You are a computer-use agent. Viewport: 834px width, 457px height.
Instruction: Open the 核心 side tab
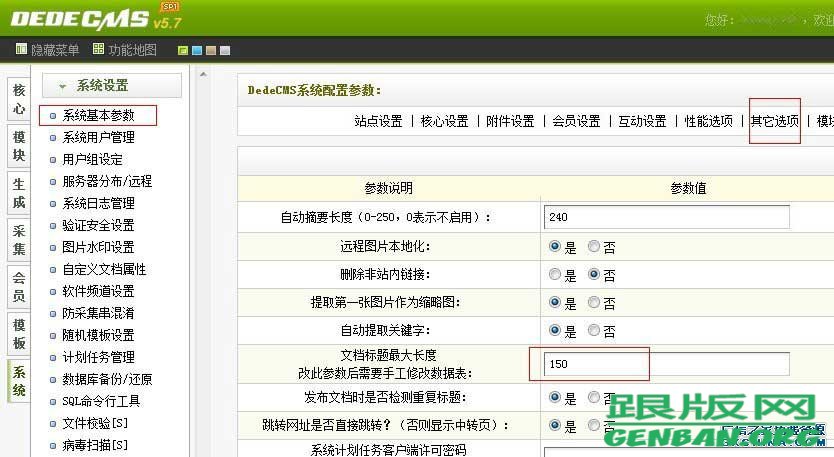pyautogui.click(x=19, y=99)
